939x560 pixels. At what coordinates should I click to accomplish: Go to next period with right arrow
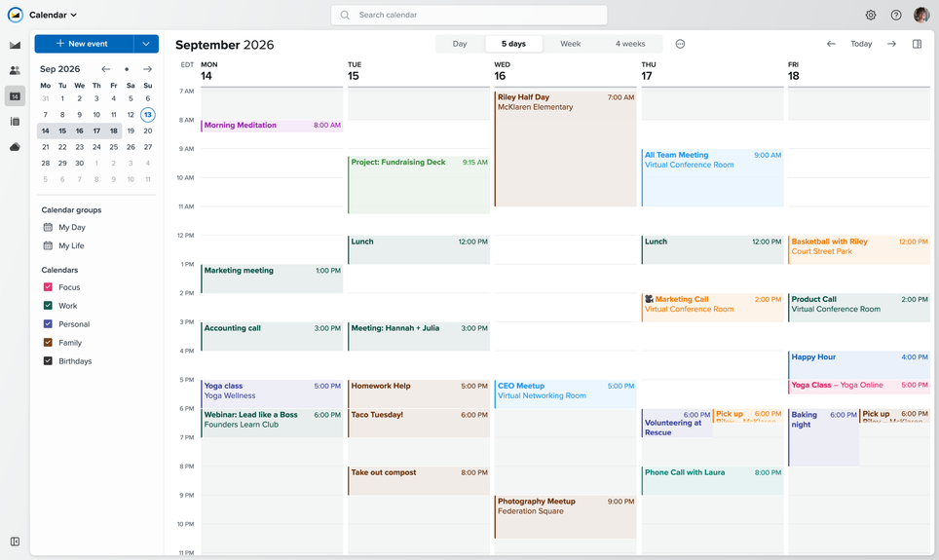[891, 44]
